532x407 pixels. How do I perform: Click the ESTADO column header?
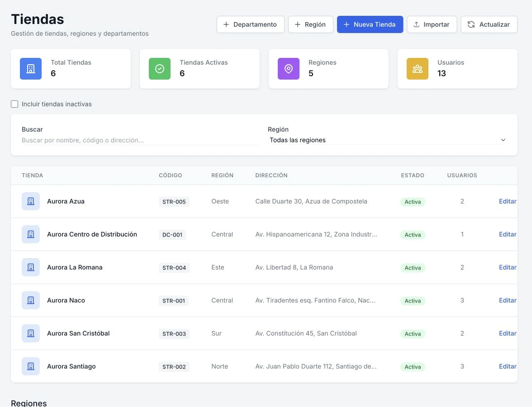pyautogui.click(x=413, y=175)
